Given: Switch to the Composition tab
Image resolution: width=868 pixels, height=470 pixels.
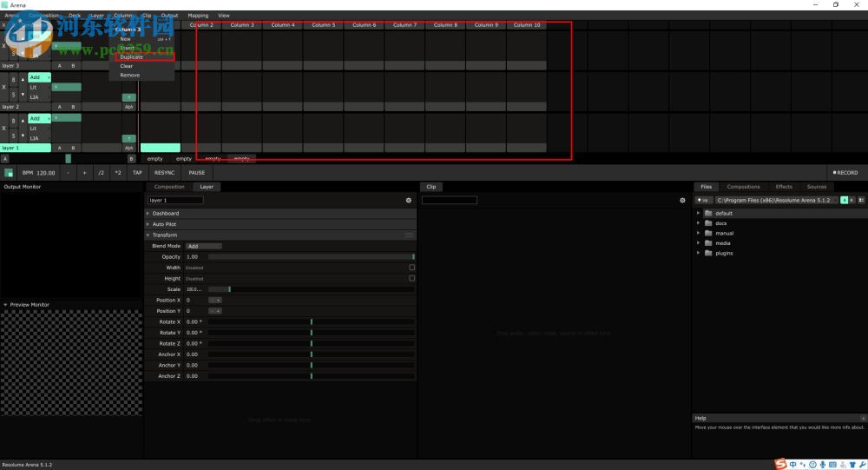Looking at the screenshot, I should click(169, 187).
